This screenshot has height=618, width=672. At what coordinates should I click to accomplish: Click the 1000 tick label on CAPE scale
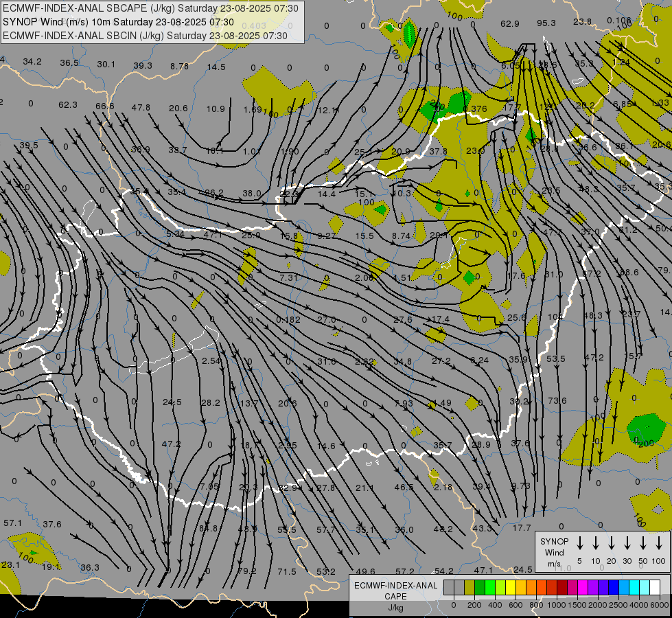(556, 605)
